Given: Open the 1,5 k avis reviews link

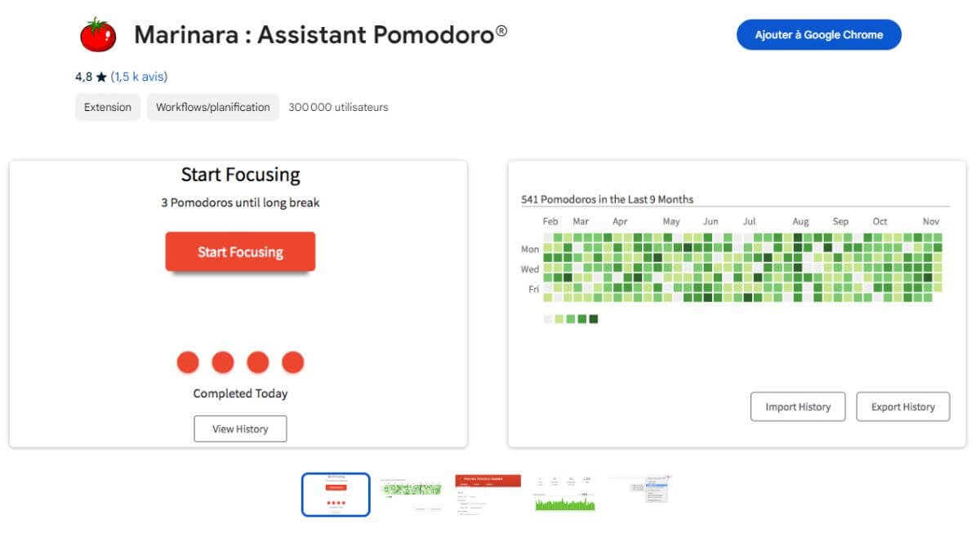Looking at the screenshot, I should click(139, 77).
